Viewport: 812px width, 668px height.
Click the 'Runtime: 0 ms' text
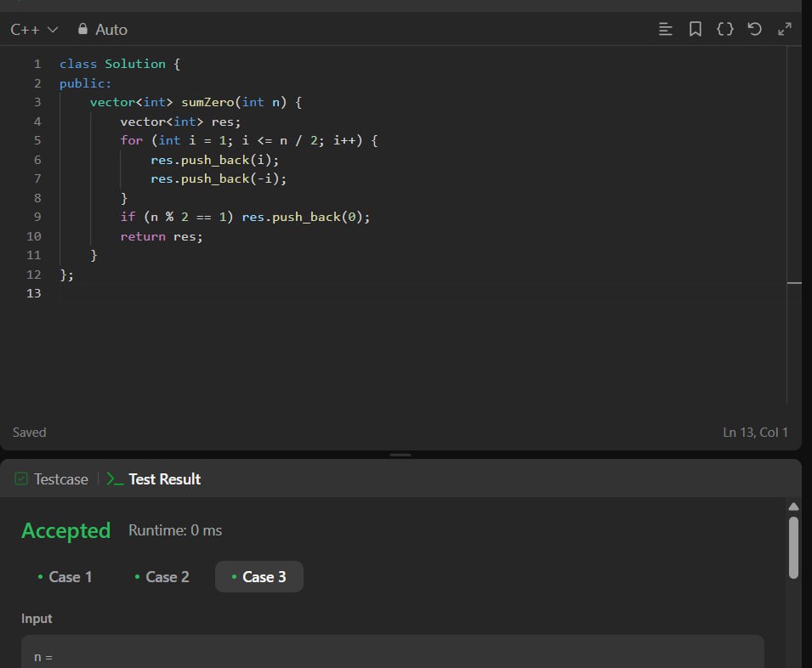[x=175, y=530]
